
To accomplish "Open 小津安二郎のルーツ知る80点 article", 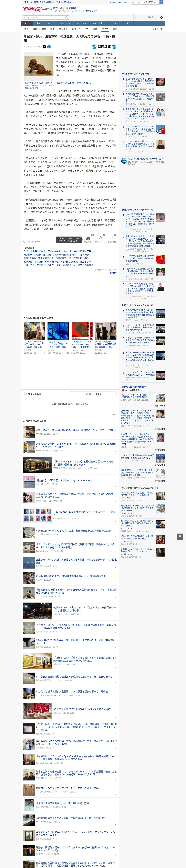I will (73, 530).
